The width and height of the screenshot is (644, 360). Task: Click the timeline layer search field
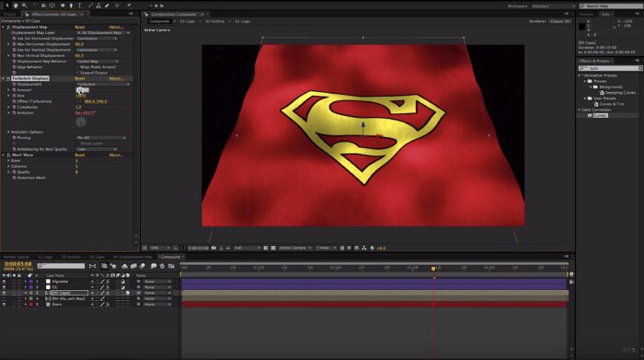point(61,266)
